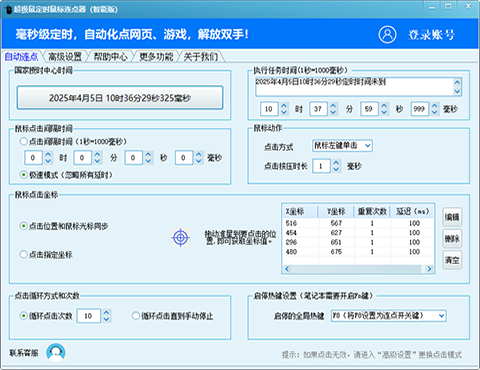Open 帮助中心 tab
This screenshot has height=370, width=480.
click(110, 57)
